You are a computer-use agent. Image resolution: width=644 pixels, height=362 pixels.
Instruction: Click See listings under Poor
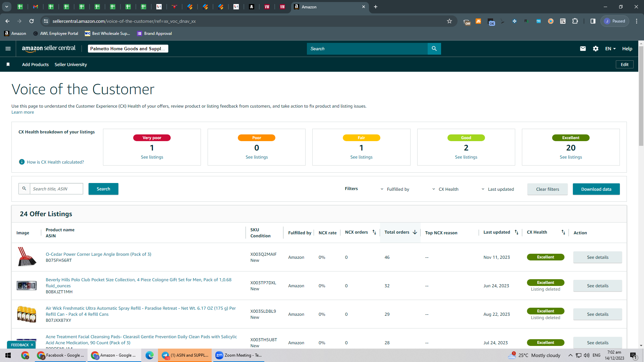coord(257,157)
